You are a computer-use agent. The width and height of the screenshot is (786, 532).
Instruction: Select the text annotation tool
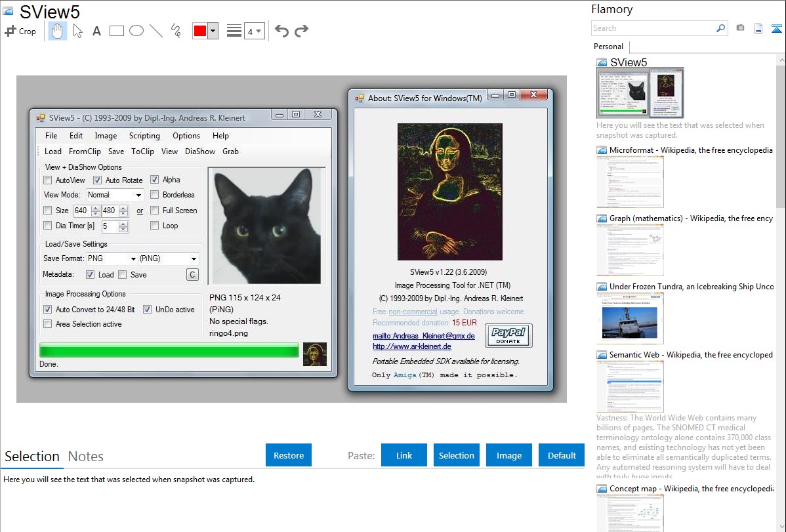point(96,31)
